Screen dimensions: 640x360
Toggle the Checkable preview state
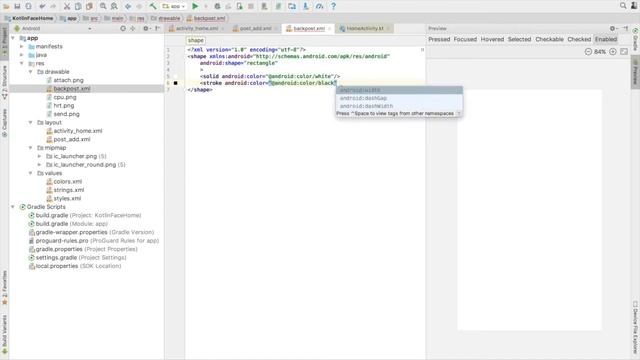coord(549,39)
